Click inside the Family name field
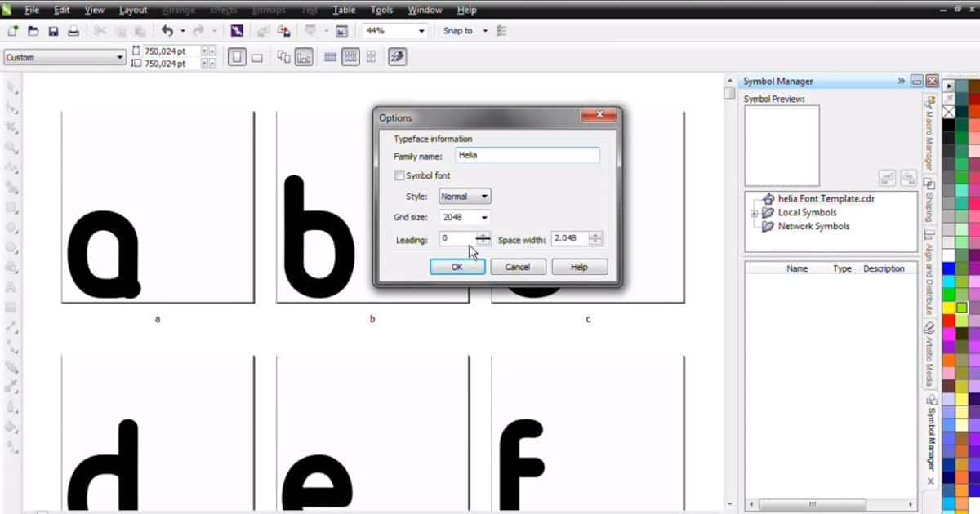The image size is (980, 514). (x=527, y=155)
